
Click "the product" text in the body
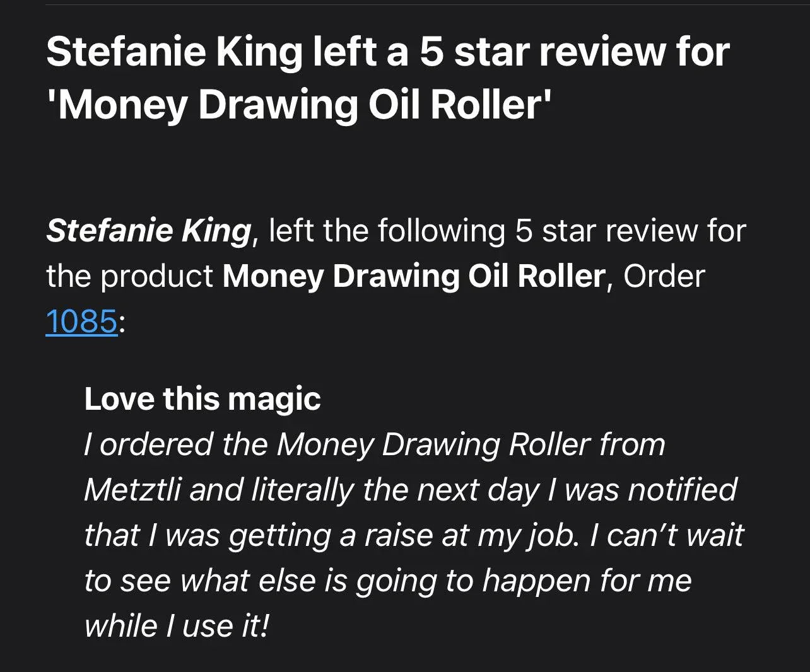[129, 276]
